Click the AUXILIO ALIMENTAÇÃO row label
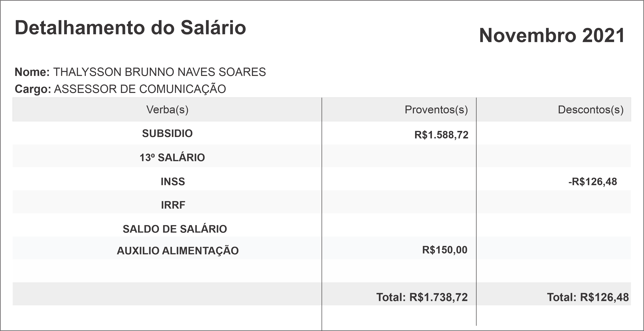Viewport: 644px width, 331px height. [x=178, y=251]
